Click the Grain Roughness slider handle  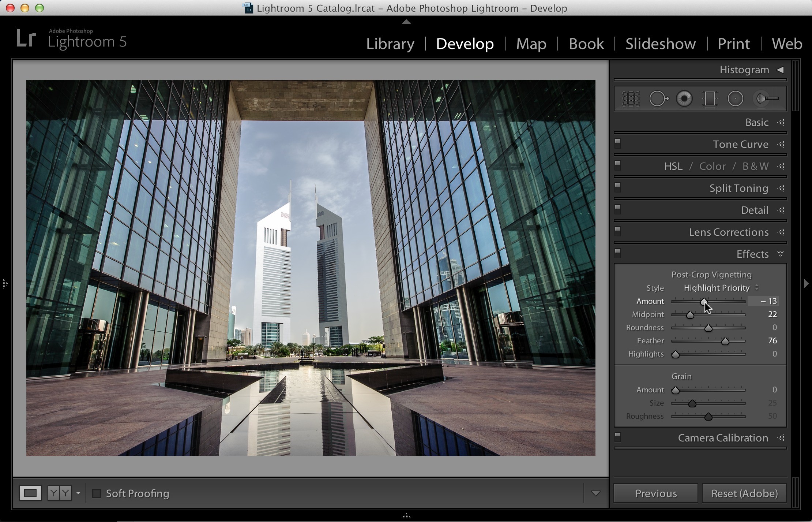pos(708,417)
